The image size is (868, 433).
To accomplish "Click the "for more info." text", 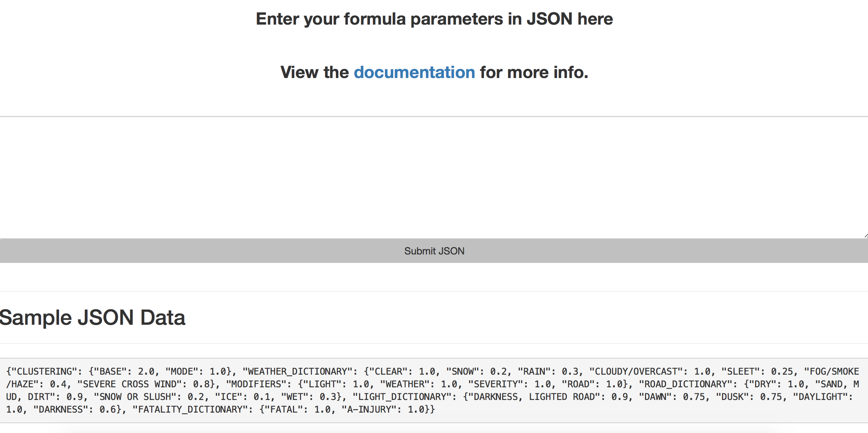I will [534, 72].
